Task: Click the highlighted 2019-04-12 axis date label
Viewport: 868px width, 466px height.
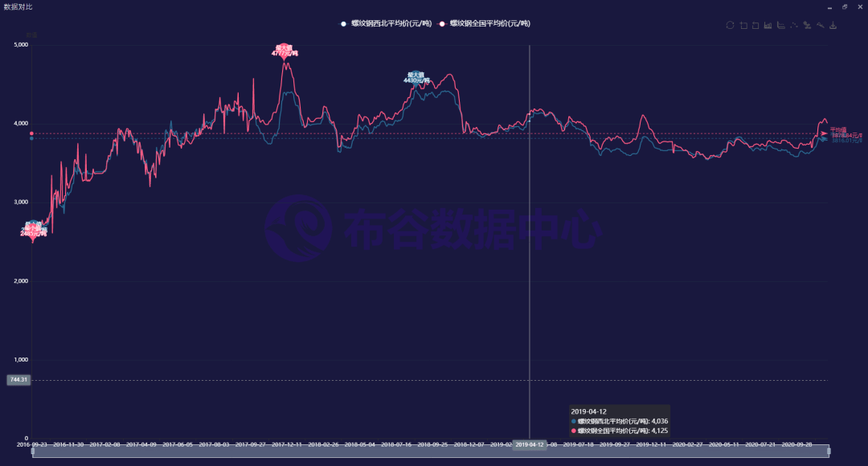Action: point(530,444)
